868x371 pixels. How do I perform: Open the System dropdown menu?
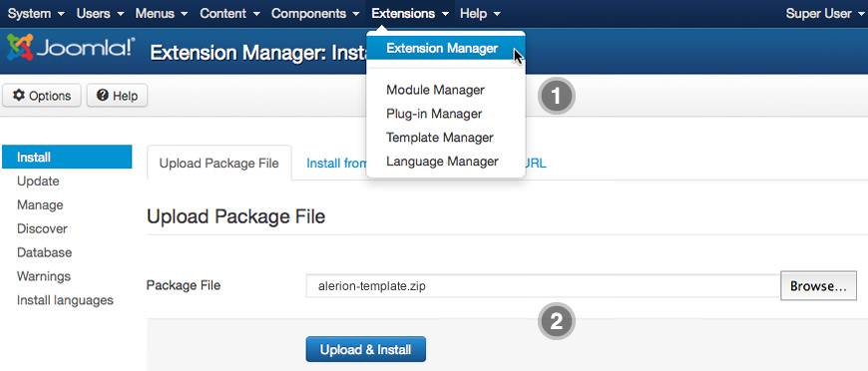(36, 13)
